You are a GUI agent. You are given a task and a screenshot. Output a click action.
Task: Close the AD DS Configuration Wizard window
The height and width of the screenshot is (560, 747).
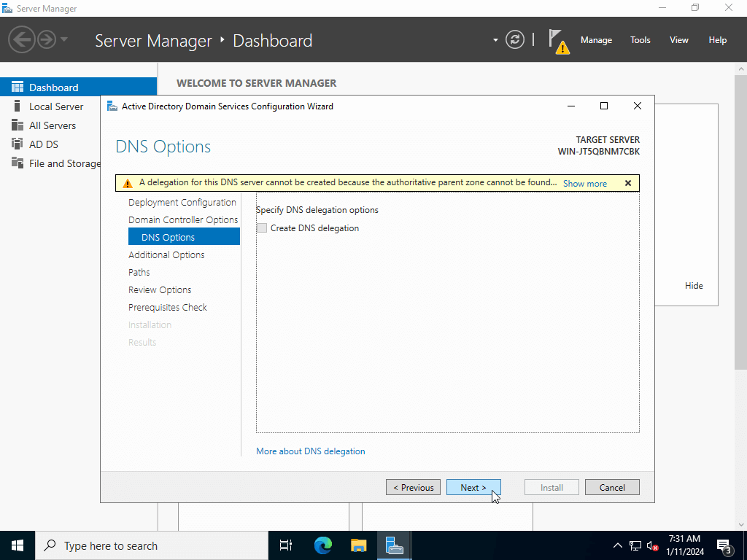(x=637, y=106)
